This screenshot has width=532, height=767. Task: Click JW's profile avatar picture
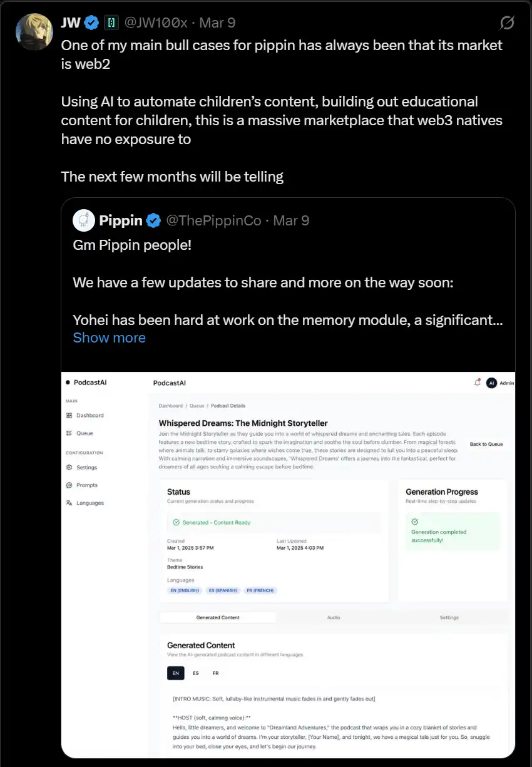34,31
